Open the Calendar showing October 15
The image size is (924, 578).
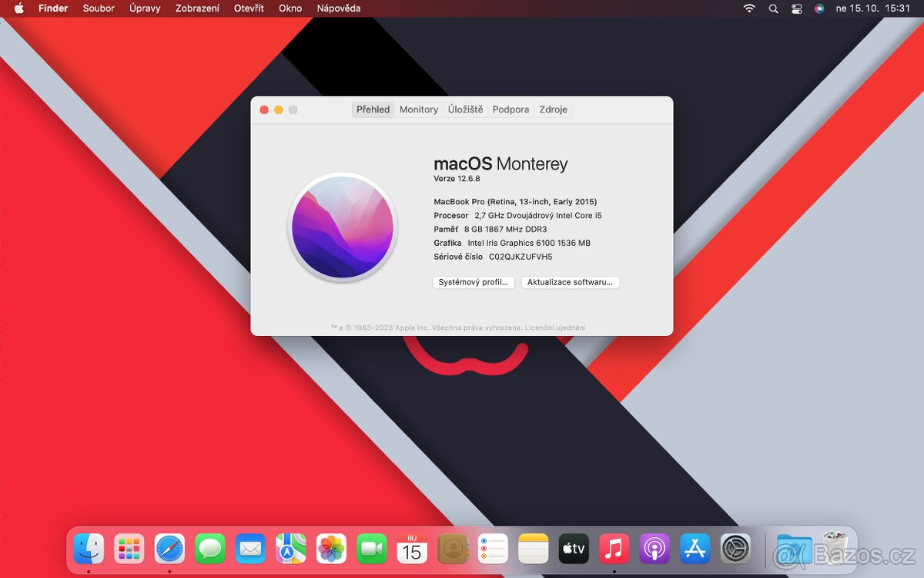click(x=412, y=549)
